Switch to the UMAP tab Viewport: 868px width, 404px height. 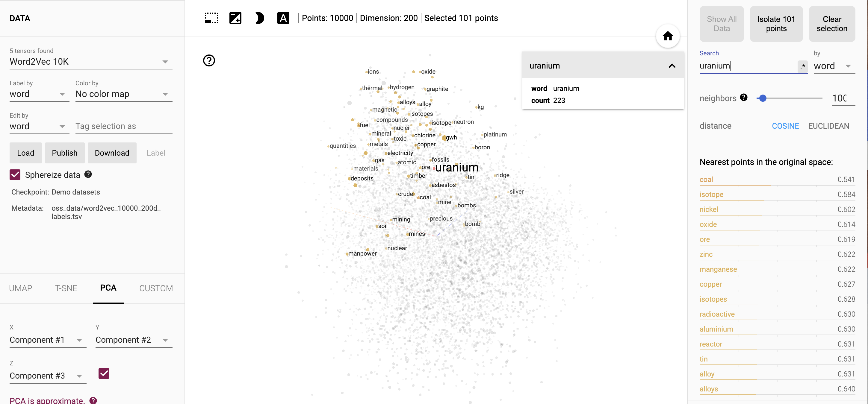20,288
